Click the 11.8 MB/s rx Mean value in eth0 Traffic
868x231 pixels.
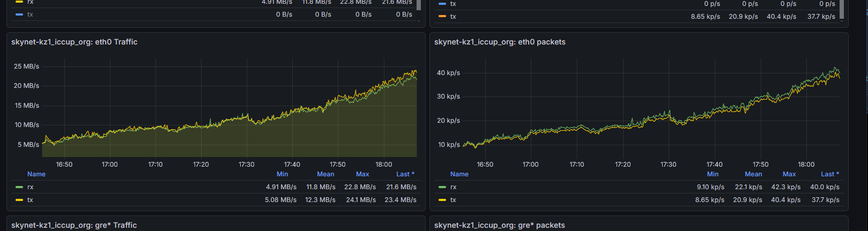[321, 187]
